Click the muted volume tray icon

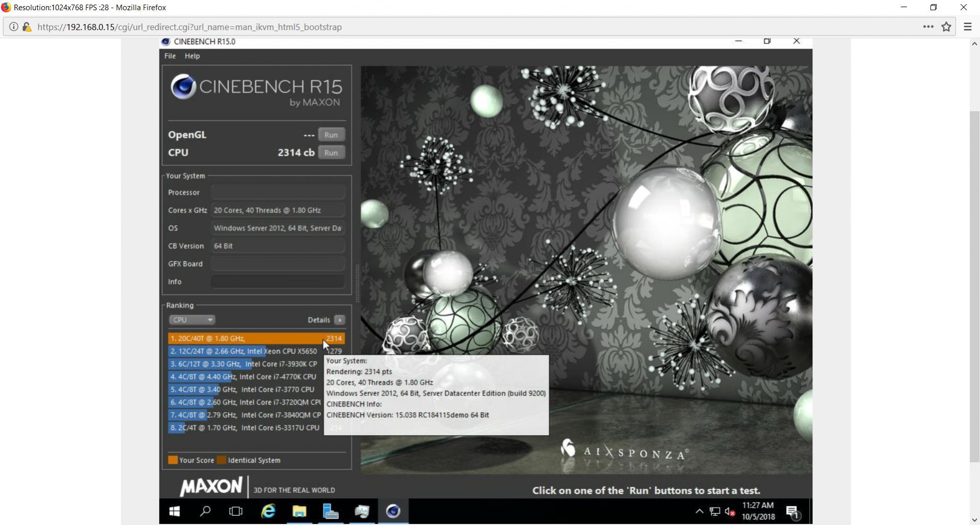click(x=730, y=511)
